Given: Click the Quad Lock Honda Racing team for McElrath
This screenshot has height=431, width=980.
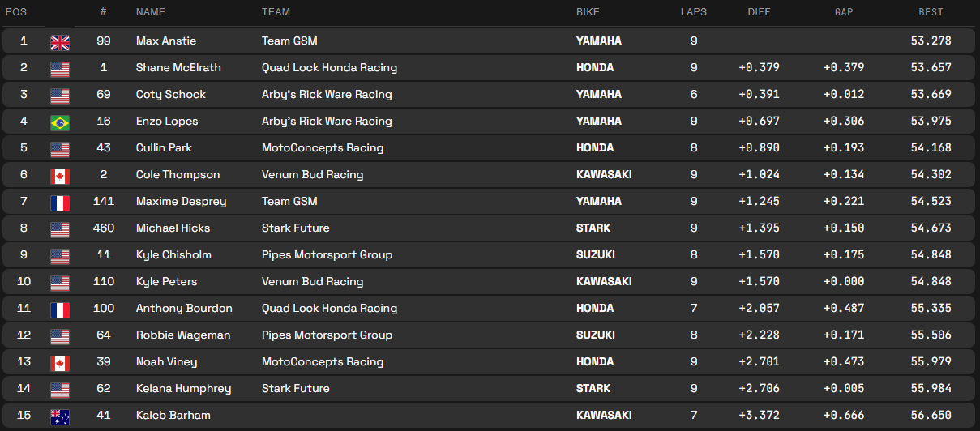Looking at the screenshot, I should tap(329, 67).
